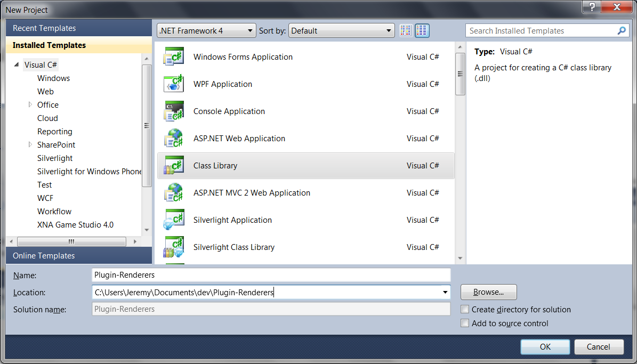Expand the SharePoint tree node
This screenshot has height=364, width=637.
coord(30,144)
